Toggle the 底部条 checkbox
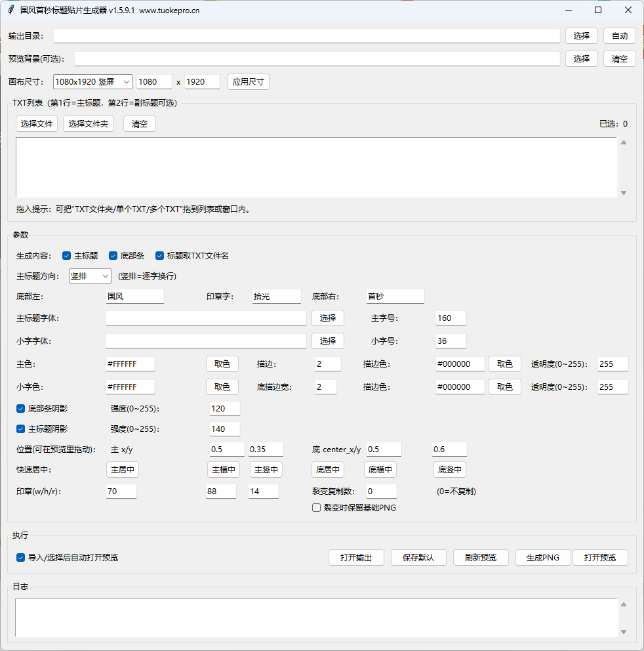 113,256
